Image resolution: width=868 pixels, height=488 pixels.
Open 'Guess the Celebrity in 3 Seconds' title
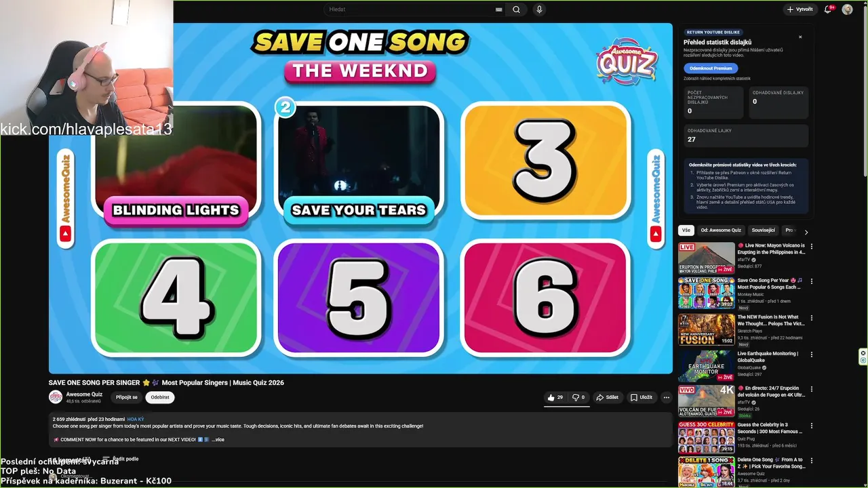point(770,428)
